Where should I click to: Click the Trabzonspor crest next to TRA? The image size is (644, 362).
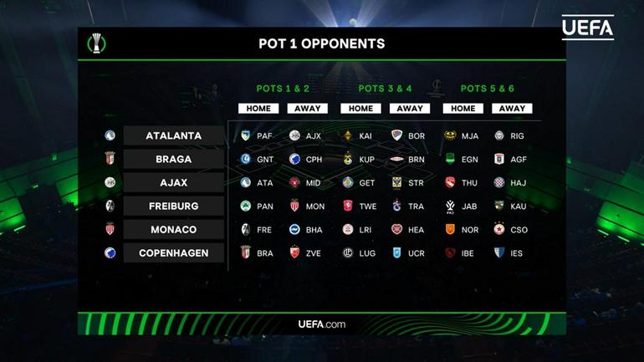click(x=396, y=206)
